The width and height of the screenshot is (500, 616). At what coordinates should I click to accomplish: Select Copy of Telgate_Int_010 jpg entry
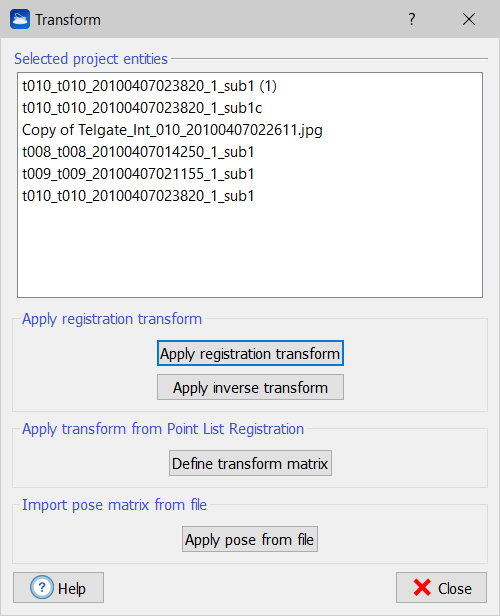[172, 130]
